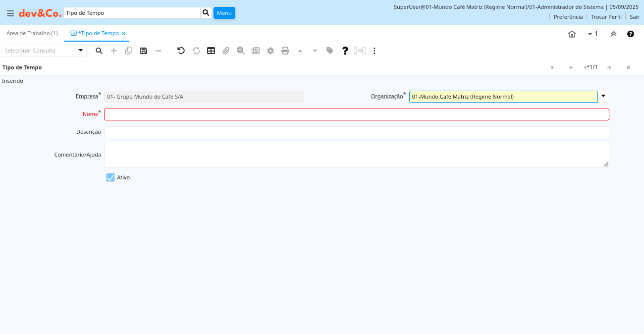Close the Tipo de Tempo tab
644x334 pixels.
[123, 34]
